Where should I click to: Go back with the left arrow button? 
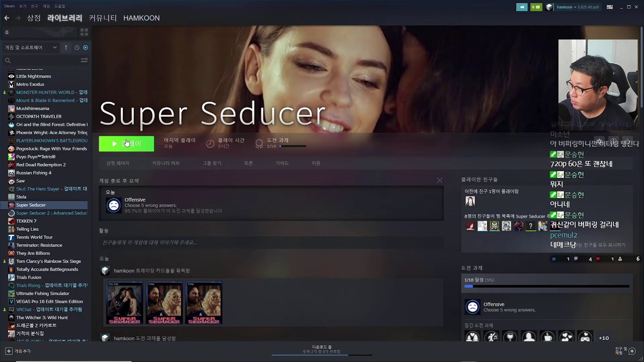point(7,18)
